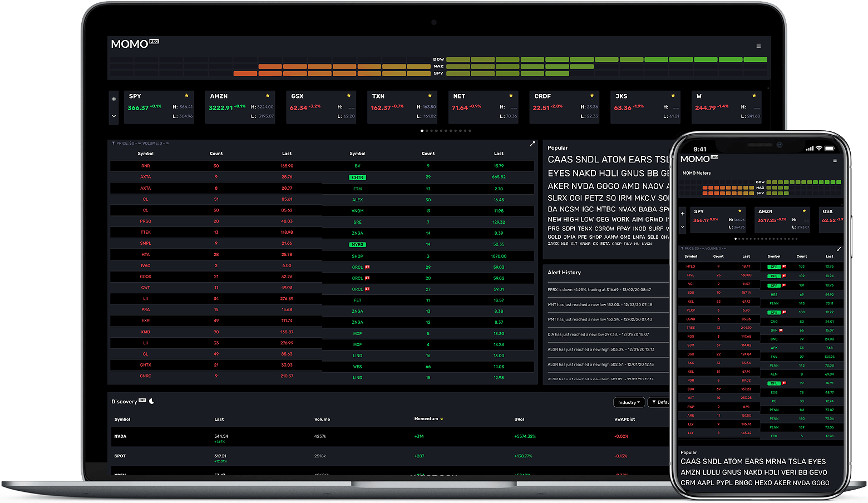
Task: Select the first pagination dot under the ticker cards
Action: point(422,130)
